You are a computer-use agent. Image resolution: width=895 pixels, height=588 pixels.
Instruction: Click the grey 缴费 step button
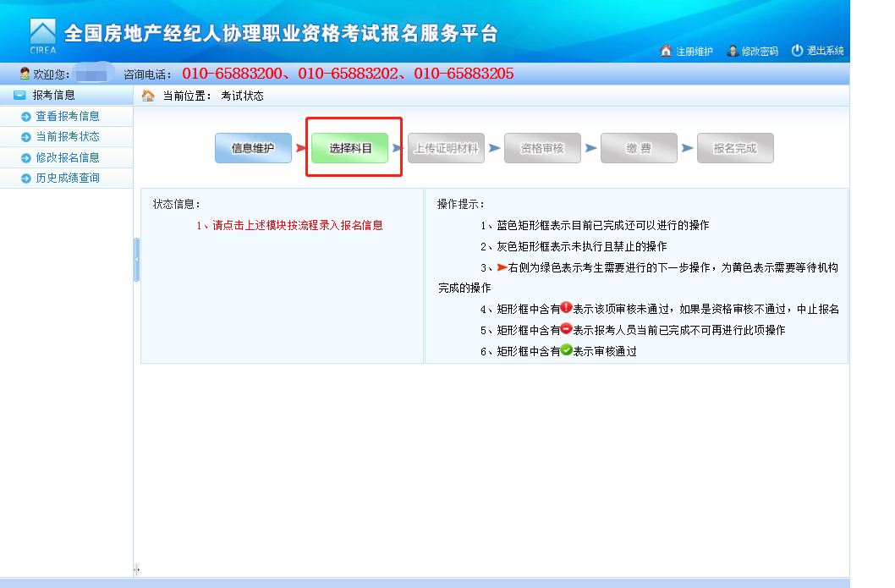click(x=639, y=148)
